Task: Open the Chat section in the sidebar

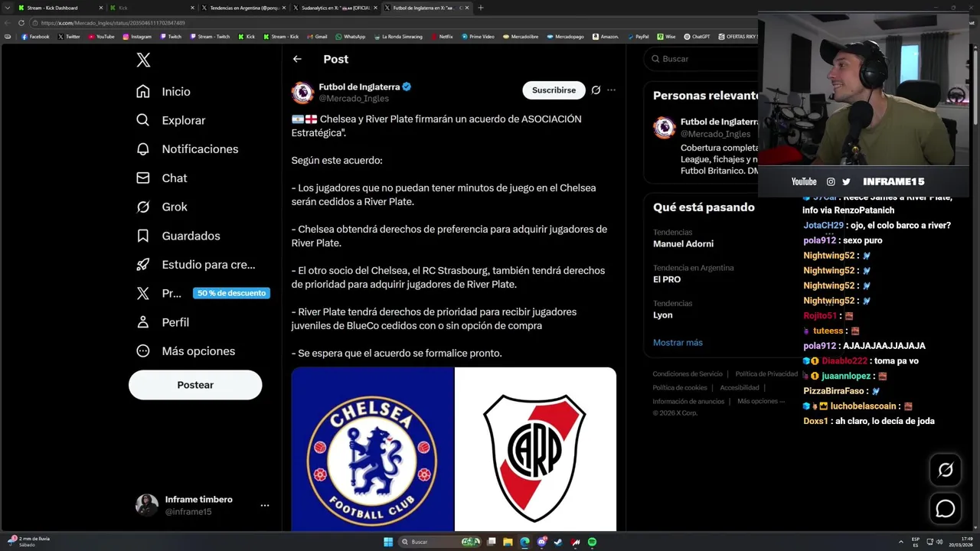Action: click(162, 178)
